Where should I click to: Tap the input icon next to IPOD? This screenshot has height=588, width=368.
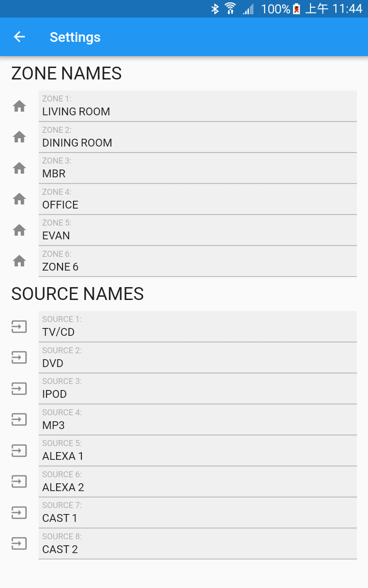click(x=19, y=389)
